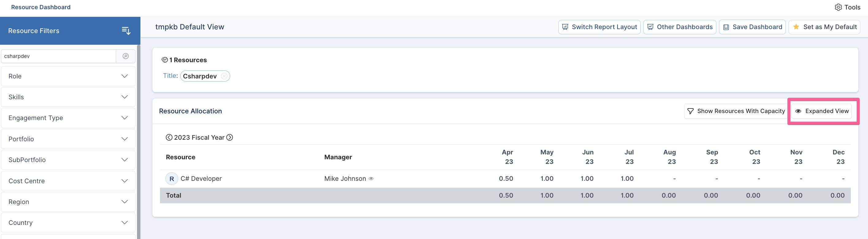This screenshot has height=239, width=868.
Task: Click the tmpkb Default View title
Action: point(190,27)
